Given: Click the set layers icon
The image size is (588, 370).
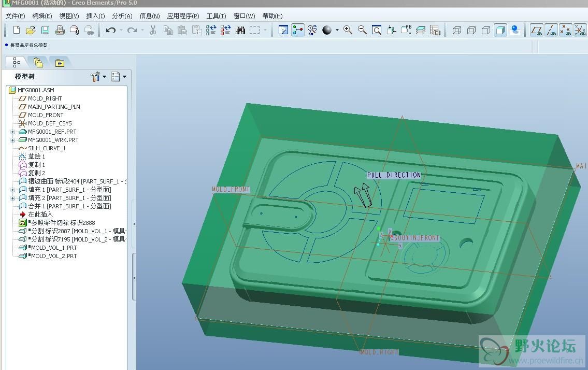Looking at the screenshot, I should pos(420,30).
